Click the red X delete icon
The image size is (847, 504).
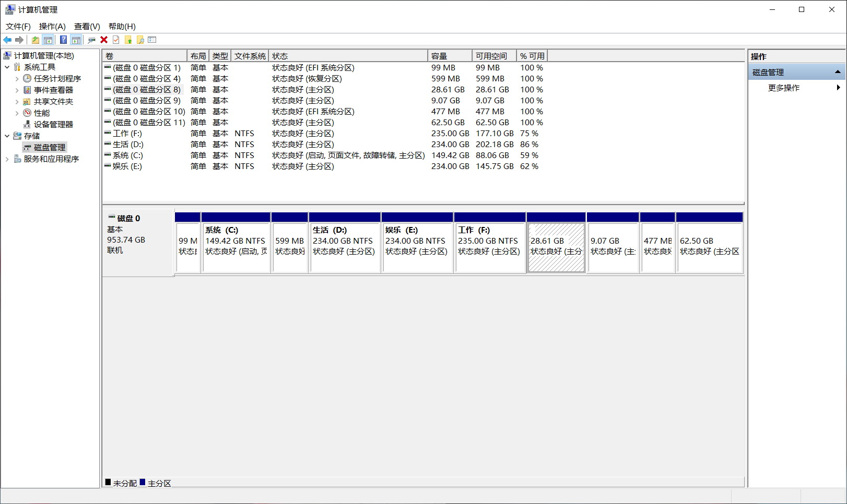(x=104, y=40)
